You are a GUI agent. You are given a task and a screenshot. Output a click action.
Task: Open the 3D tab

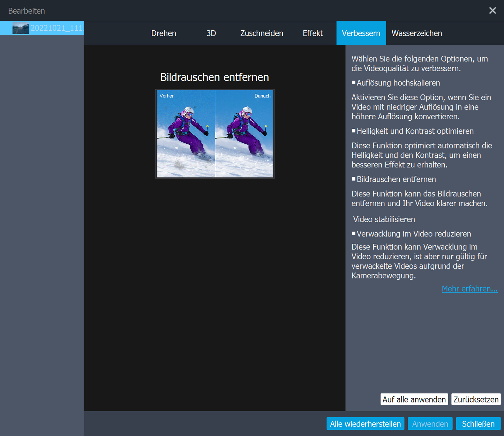point(211,33)
